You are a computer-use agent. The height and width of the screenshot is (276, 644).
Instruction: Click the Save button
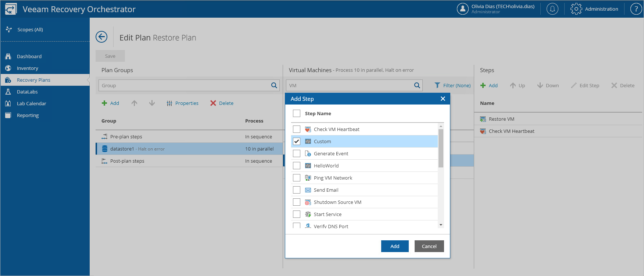pyautogui.click(x=110, y=56)
